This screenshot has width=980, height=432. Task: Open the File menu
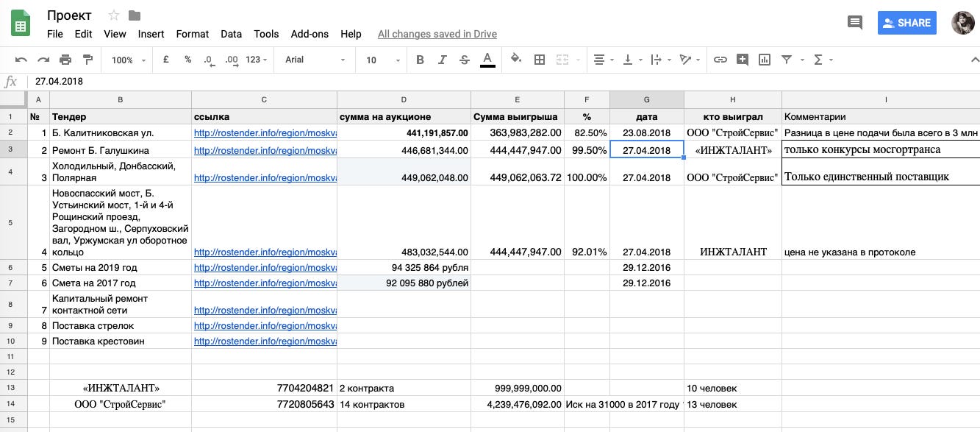pyautogui.click(x=55, y=34)
